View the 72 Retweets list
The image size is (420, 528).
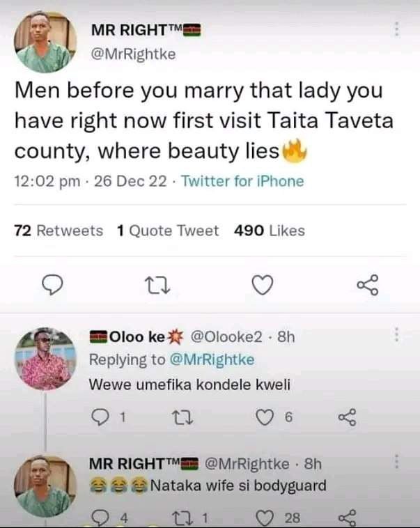(59, 231)
